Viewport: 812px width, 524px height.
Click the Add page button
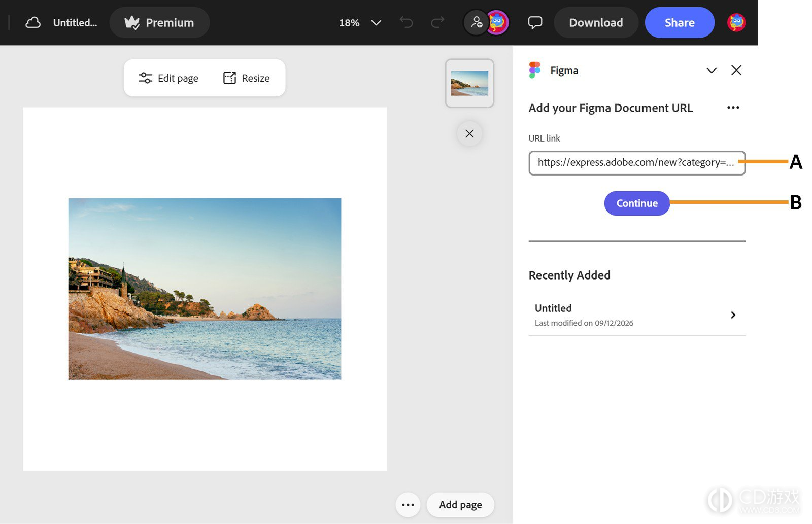click(460, 505)
